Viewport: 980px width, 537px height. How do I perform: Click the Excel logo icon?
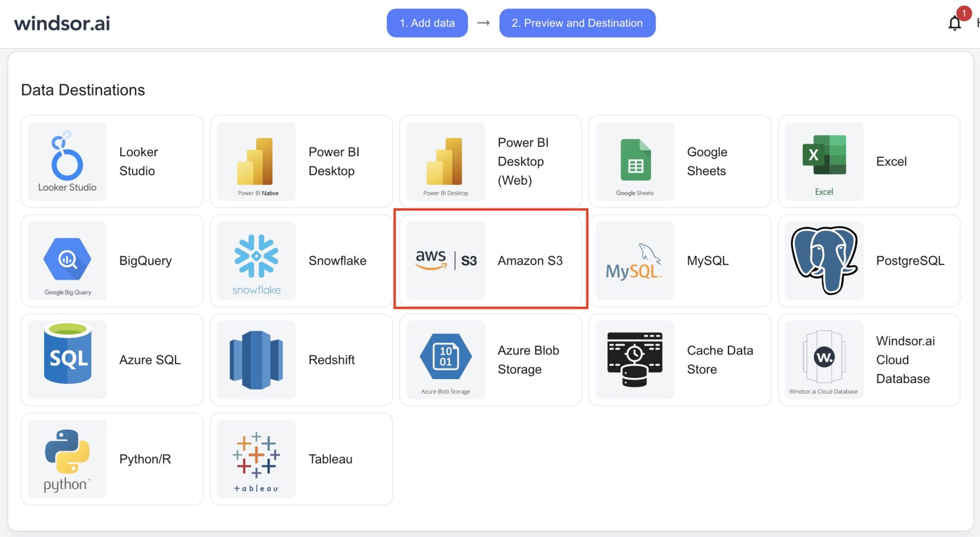point(824,161)
